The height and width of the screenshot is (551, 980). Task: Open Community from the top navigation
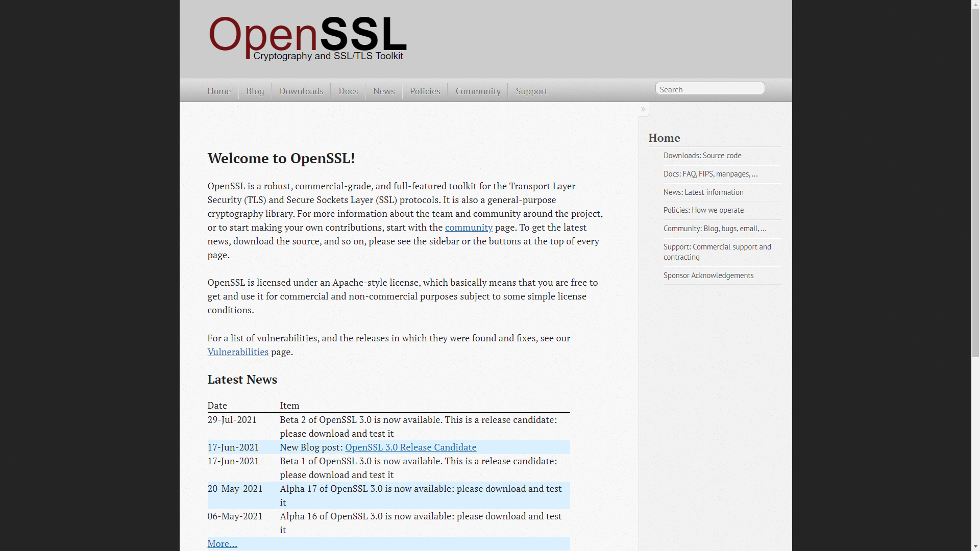click(478, 91)
